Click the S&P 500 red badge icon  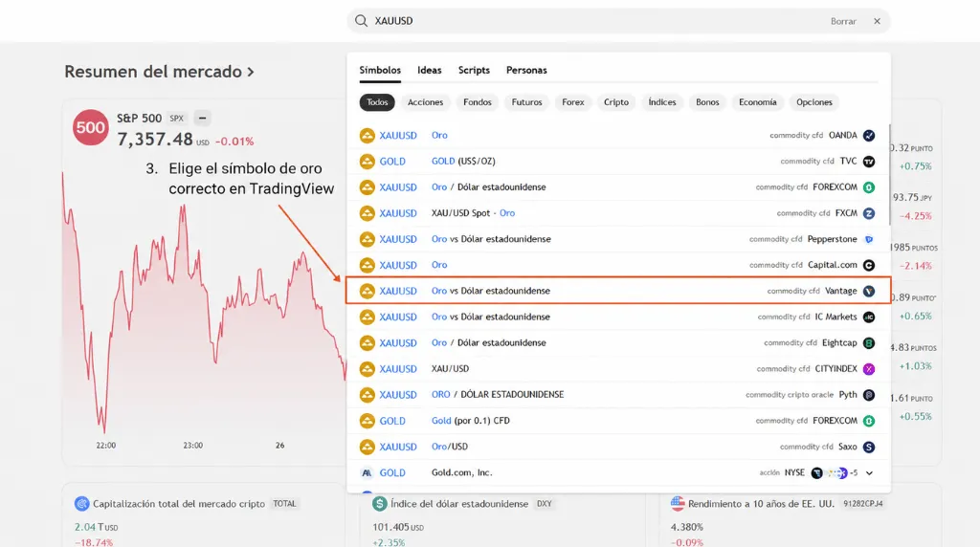coord(90,127)
